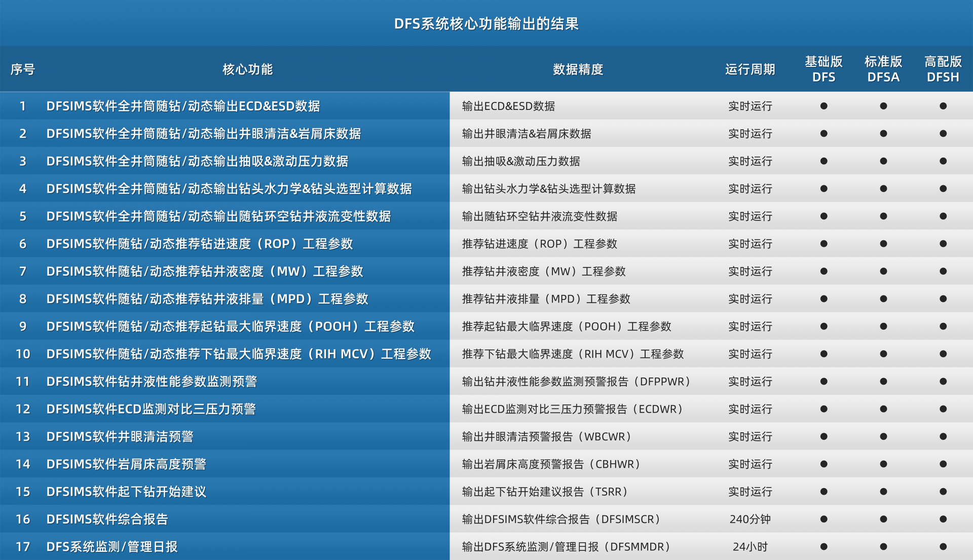The image size is (973, 560).
Task: Click data precision cell 输出随钻环空钻井液流变性数据
Action: tap(540, 216)
